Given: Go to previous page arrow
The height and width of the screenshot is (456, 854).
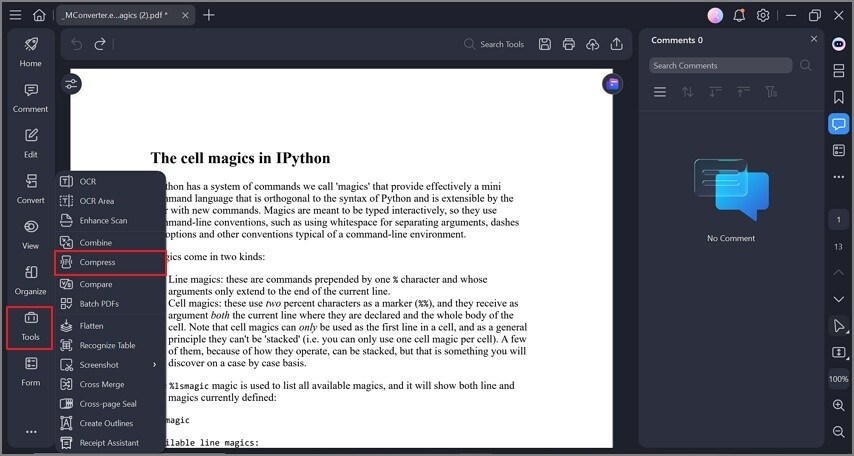Looking at the screenshot, I should (839, 272).
